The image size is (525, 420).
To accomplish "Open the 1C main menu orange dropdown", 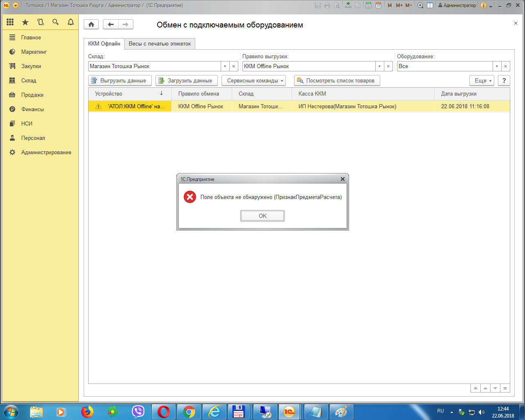I will [16, 5].
